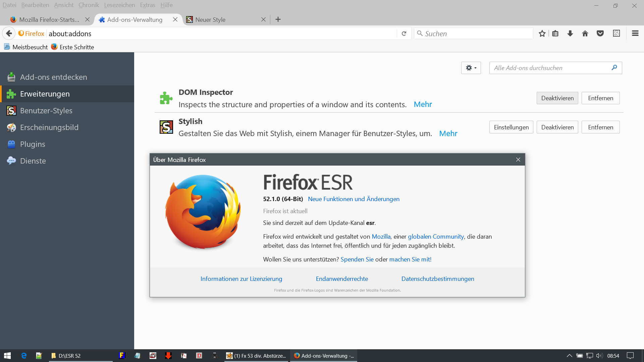Image resolution: width=644 pixels, height=362 pixels.
Task: Select Plugins in the sidebar
Action: pyautogui.click(x=33, y=144)
